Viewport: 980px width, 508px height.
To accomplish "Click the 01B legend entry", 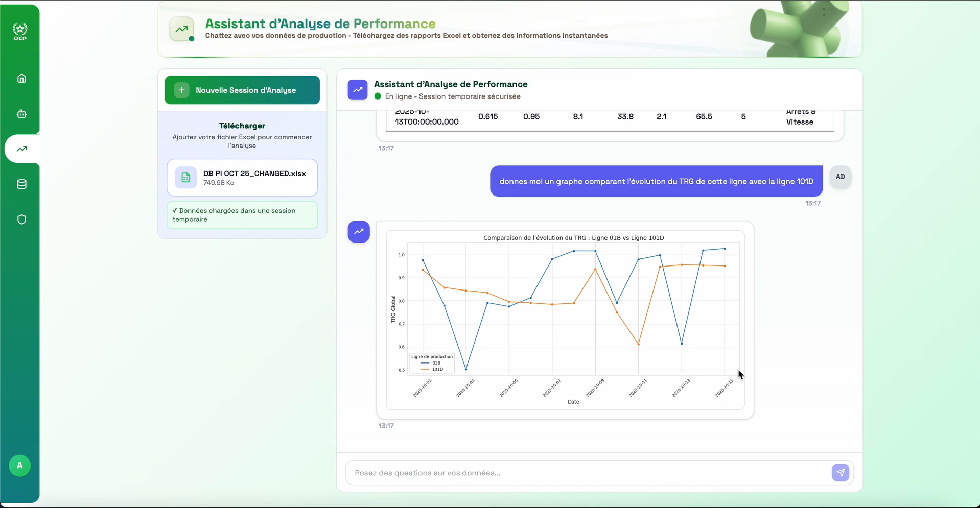I will click(431, 363).
